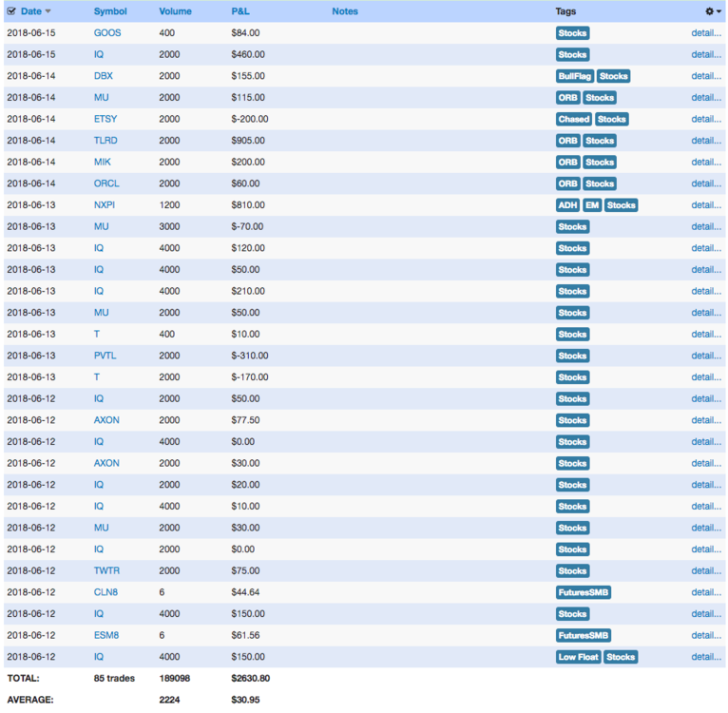Select average P&L $30.95
The image size is (728, 713).
245,700
